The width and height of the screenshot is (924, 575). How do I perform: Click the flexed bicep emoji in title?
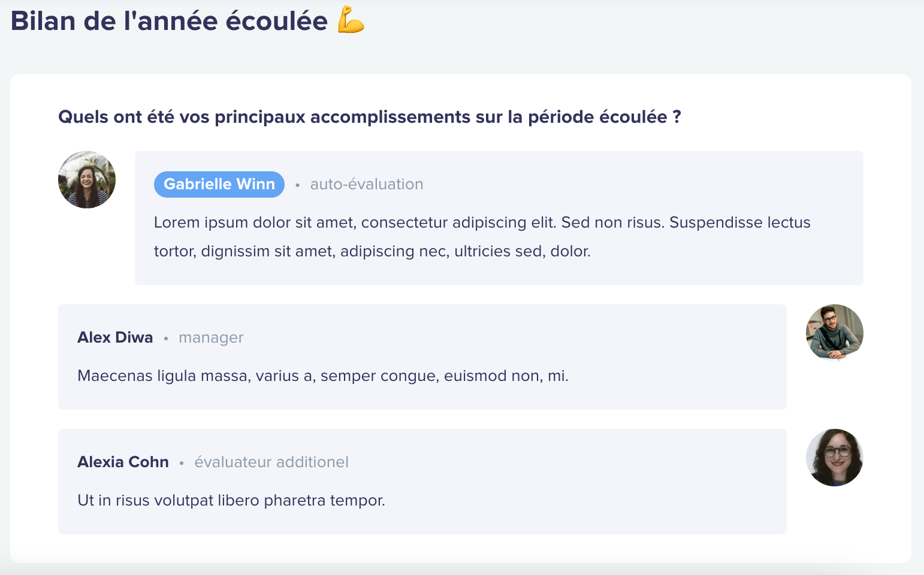click(351, 20)
